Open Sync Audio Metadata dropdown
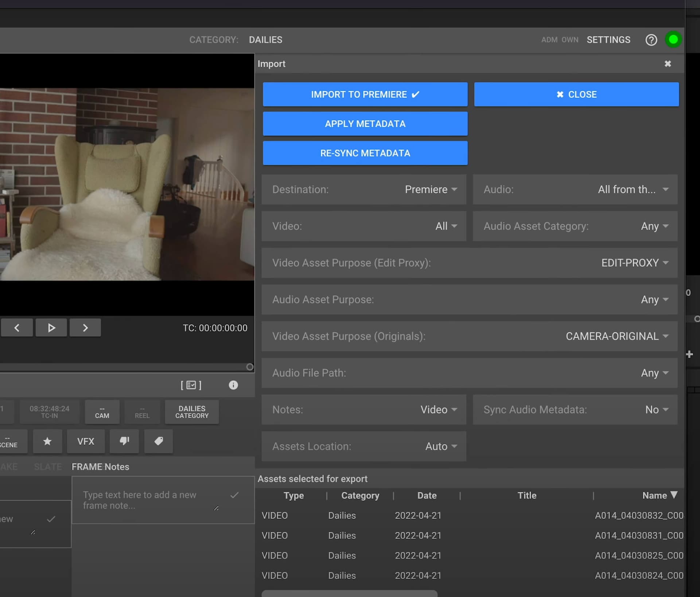Image resolution: width=700 pixels, height=597 pixels. click(x=575, y=410)
